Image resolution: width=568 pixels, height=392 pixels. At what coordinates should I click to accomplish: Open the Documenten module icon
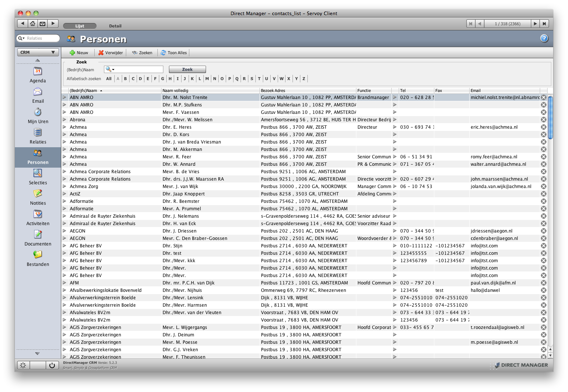tap(38, 234)
